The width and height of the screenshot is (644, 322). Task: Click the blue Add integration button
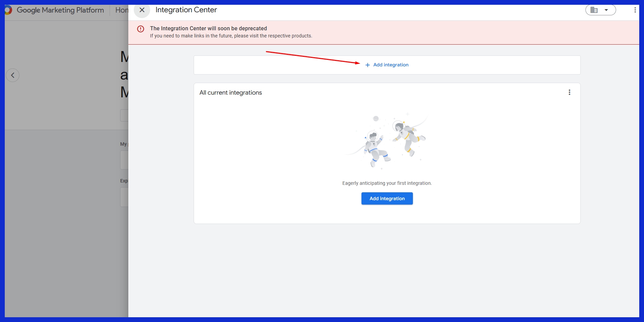point(387,198)
